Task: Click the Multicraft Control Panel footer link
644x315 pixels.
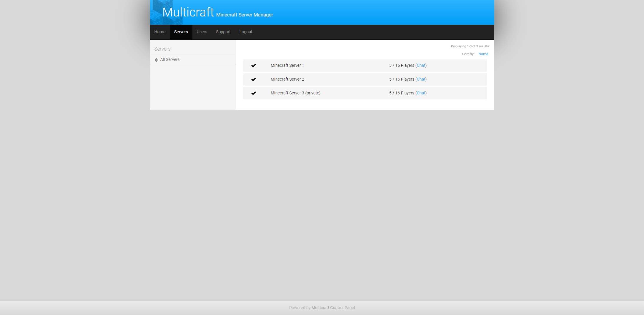Action: point(333,308)
